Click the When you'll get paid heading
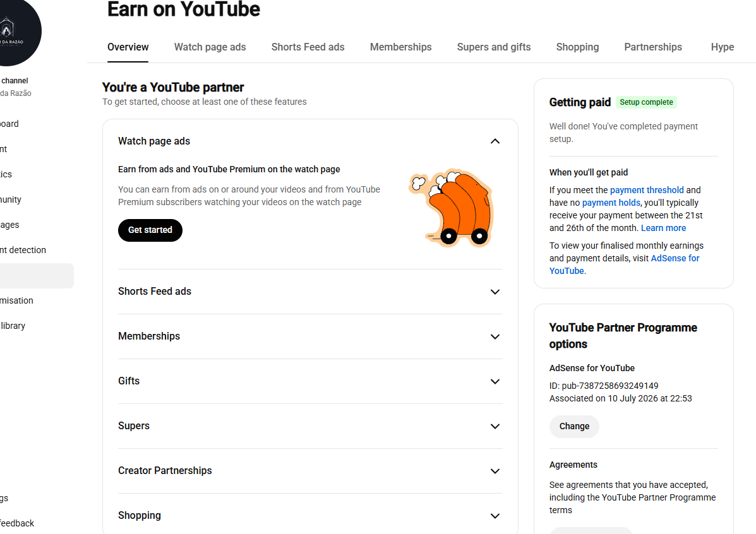 [x=588, y=172]
